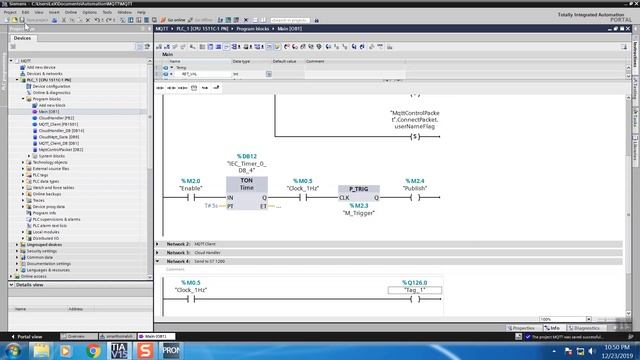This screenshot has height=360, width=640.
Task: Click the Delete toolbar icon
Action: click(88, 20)
